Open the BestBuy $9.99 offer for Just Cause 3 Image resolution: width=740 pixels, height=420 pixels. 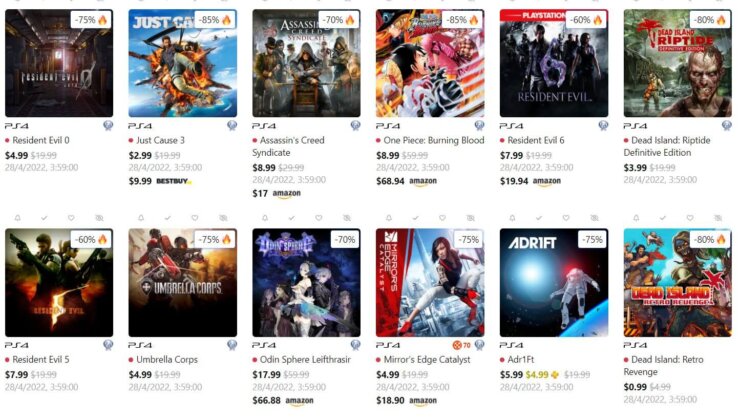(x=160, y=181)
